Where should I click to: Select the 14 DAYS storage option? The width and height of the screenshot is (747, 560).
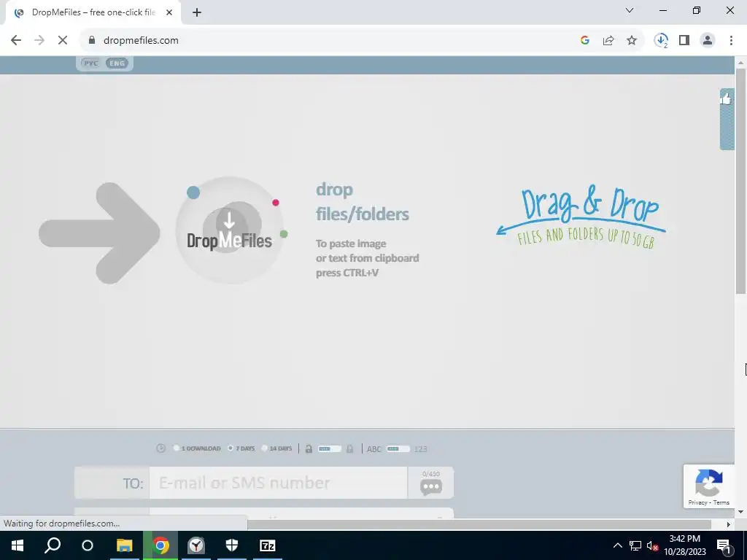276,448
